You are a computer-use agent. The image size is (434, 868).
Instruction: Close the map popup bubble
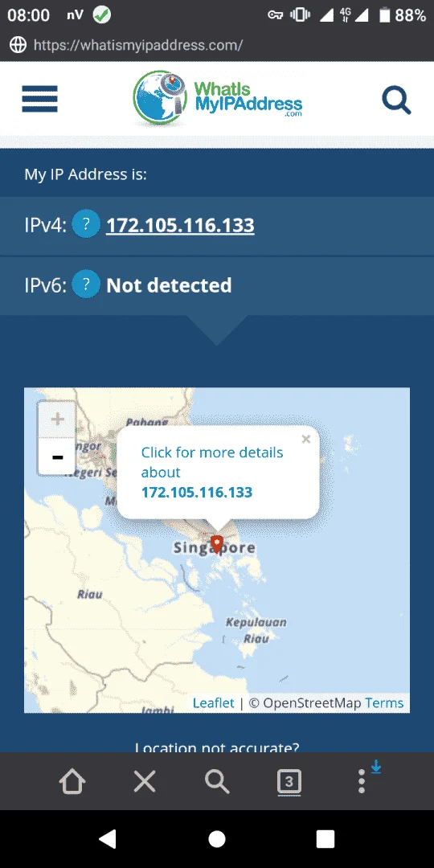tap(306, 440)
